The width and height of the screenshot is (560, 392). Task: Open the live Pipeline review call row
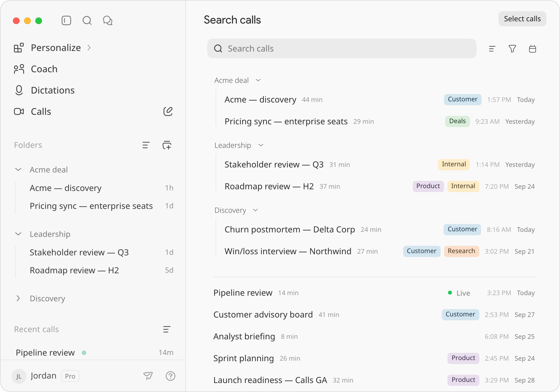(374, 293)
